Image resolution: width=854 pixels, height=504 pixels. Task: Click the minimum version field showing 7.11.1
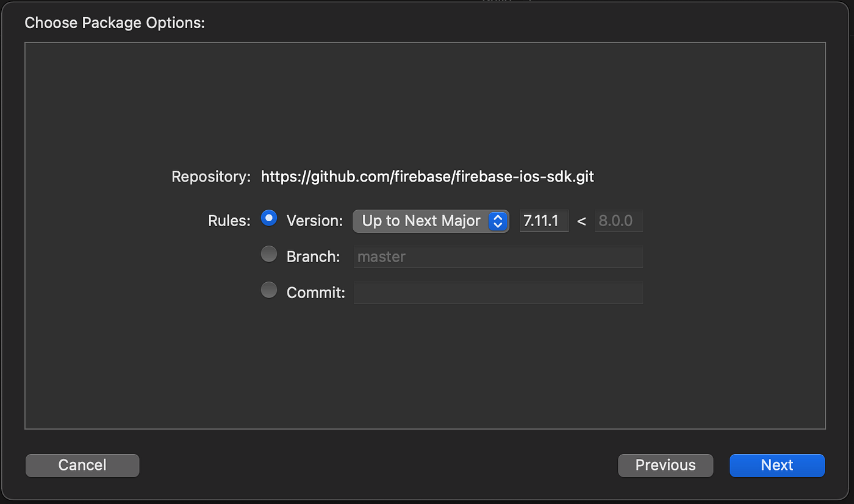point(544,221)
